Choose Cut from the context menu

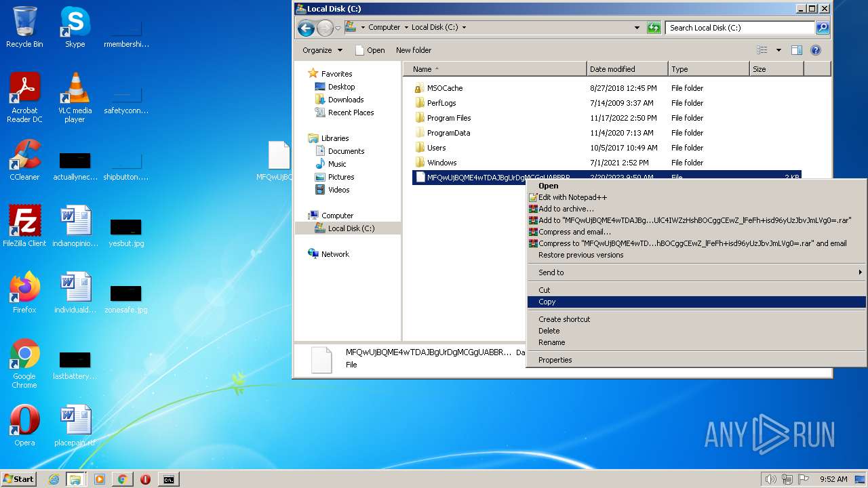pyautogui.click(x=696, y=290)
